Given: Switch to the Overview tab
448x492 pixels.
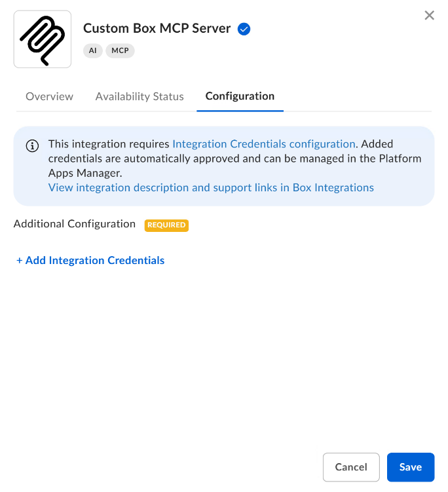Looking at the screenshot, I should pos(49,96).
